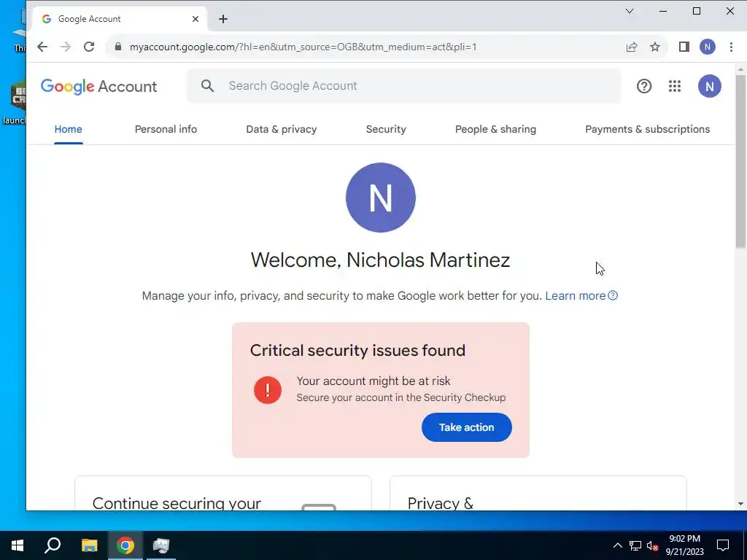Screen dimensions: 747x560
Task: Open Chrome three-dot menu
Action: (731, 47)
